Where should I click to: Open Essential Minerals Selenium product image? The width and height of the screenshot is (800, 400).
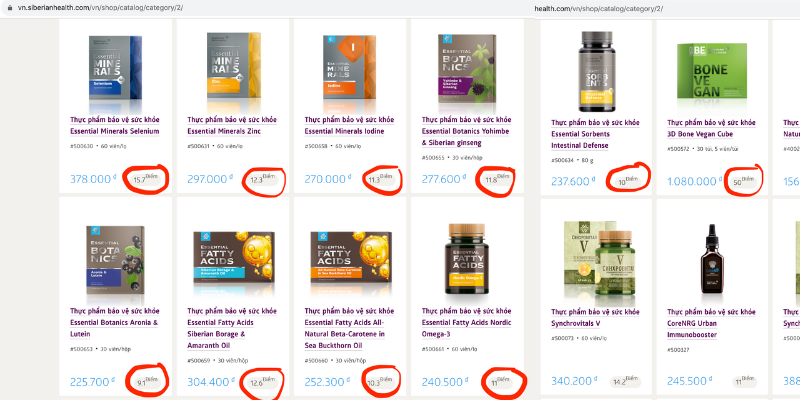(x=115, y=67)
